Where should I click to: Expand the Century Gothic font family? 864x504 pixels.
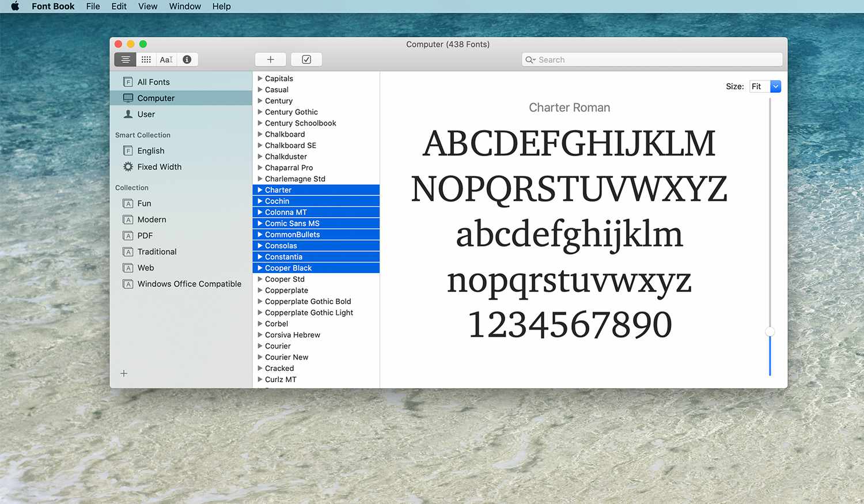coord(260,112)
